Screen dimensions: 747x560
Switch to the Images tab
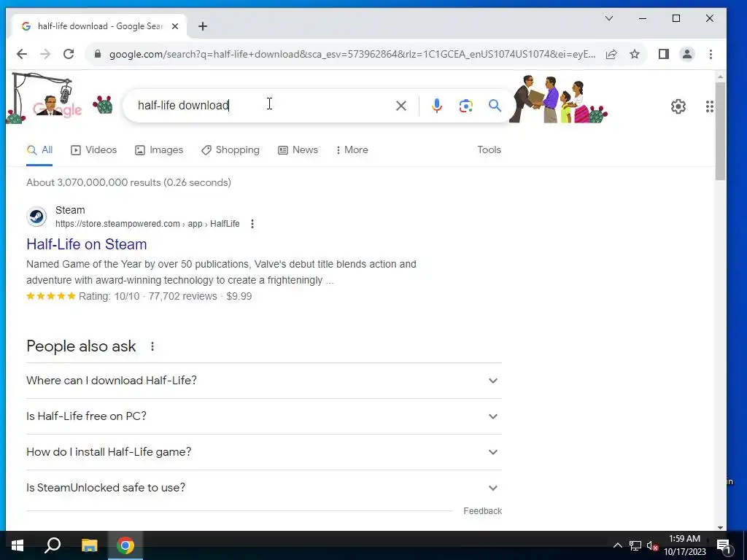tap(159, 150)
